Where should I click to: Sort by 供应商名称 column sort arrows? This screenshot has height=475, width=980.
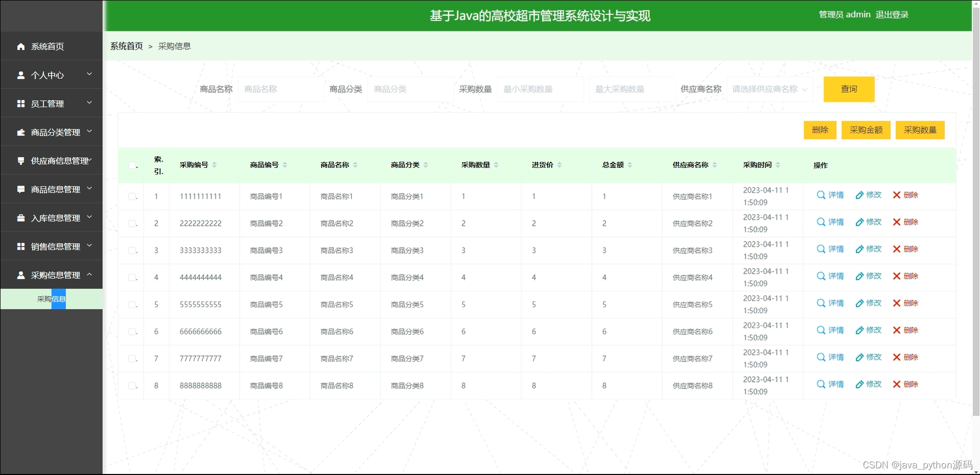tap(714, 165)
